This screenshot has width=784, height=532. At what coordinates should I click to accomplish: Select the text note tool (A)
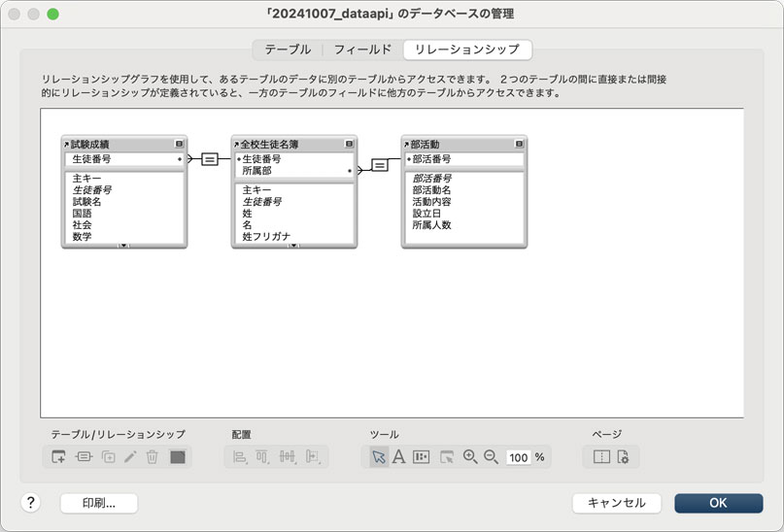point(399,456)
